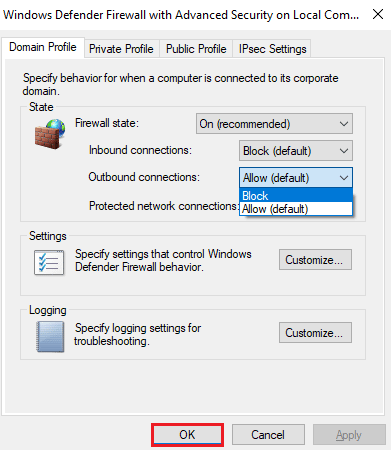Click Customize in the Logging section
This screenshot has width=391, height=450.
tap(315, 333)
